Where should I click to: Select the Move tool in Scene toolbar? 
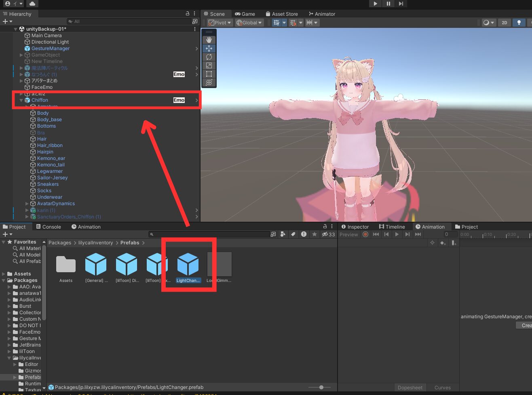209,48
